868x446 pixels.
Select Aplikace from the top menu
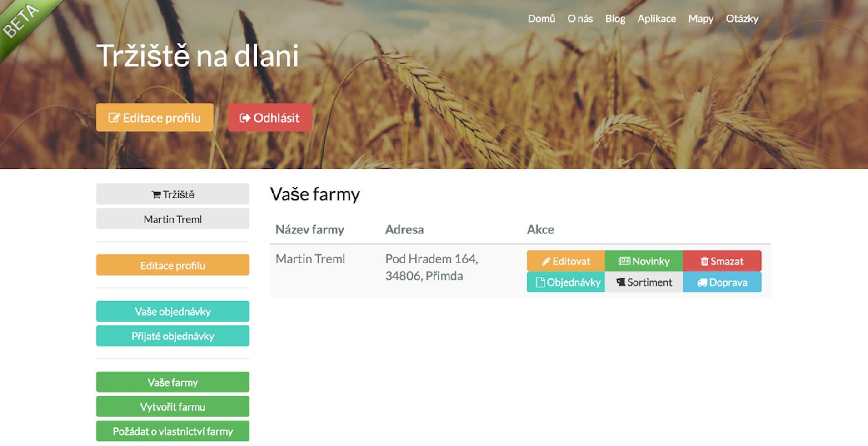pos(656,19)
